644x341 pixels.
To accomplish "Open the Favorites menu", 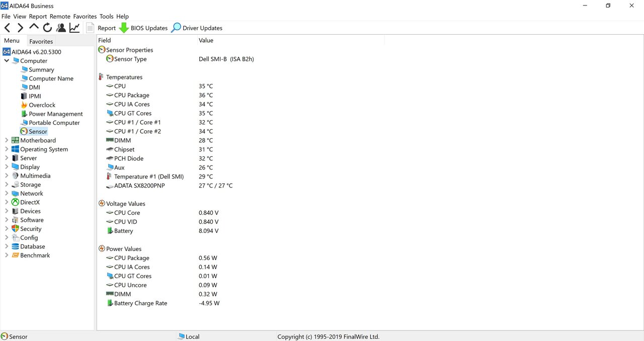I will [85, 17].
